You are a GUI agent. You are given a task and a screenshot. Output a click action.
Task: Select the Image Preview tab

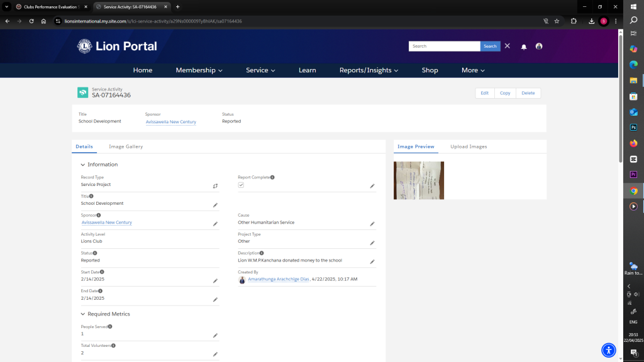tap(416, 146)
